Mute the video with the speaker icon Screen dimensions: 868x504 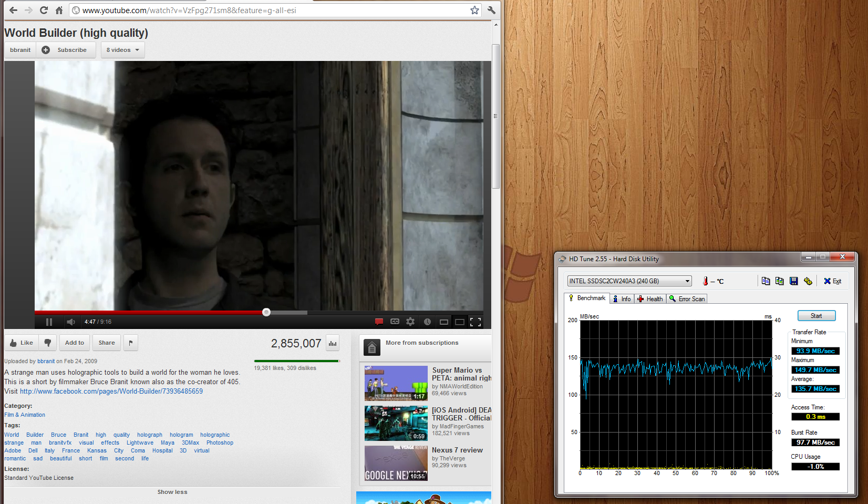(x=71, y=322)
